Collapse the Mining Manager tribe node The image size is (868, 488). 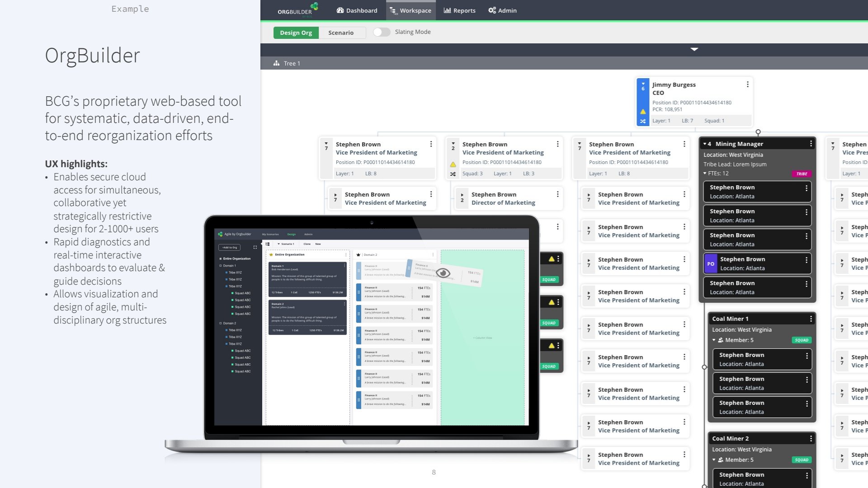(x=705, y=144)
